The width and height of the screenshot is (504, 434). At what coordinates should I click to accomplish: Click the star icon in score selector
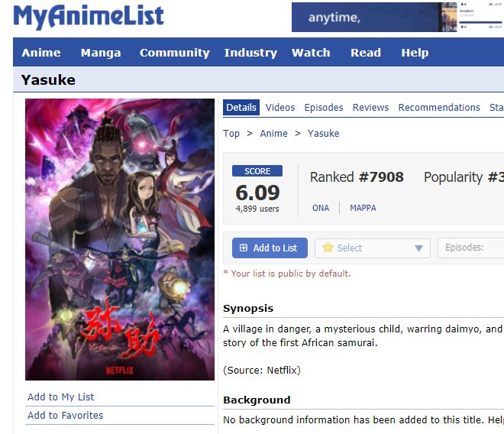[328, 248]
